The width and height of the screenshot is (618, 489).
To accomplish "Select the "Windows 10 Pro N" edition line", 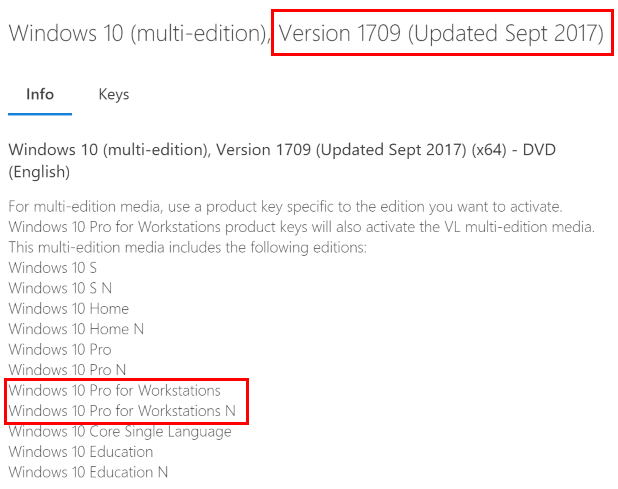I will click(68, 370).
